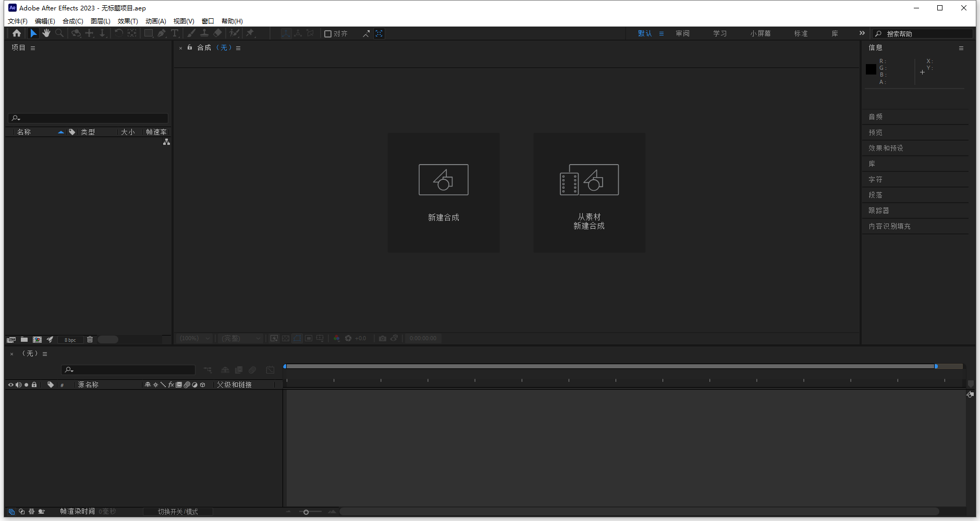Open the (100%) magnification dropdown
Image resolution: width=980 pixels, height=521 pixels.
[x=194, y=338]
